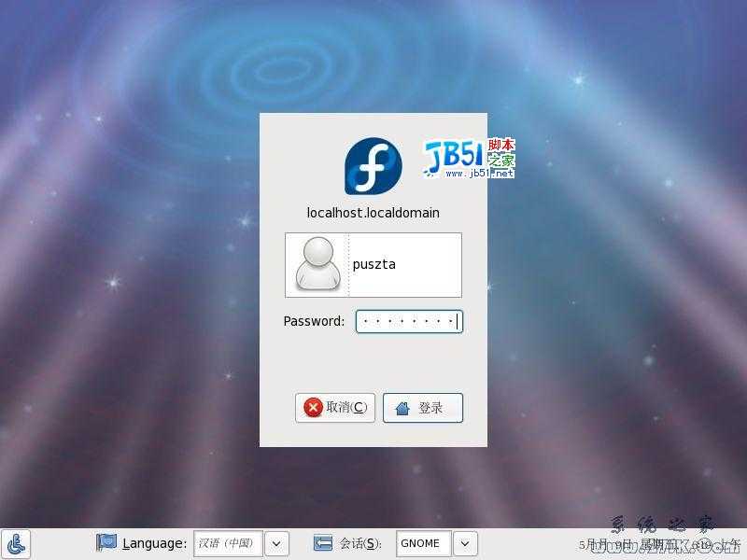747x560 pixels.
Task: Click the Password: label
Action: point(314,321)
